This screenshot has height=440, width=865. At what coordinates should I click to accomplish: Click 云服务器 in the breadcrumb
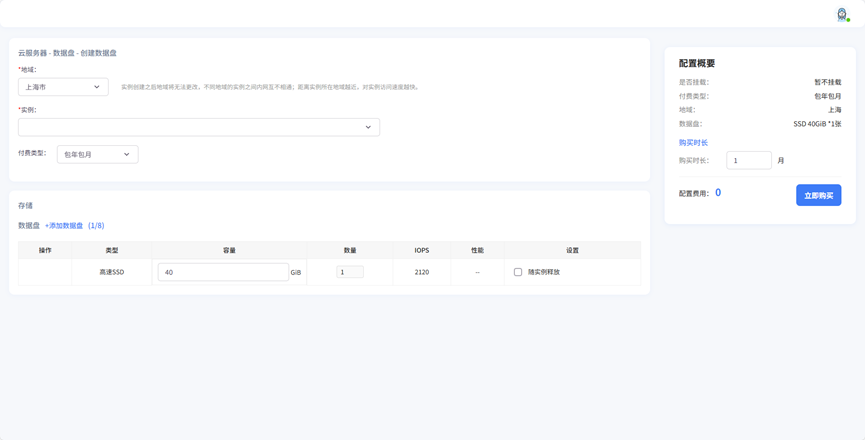[31, 53]
